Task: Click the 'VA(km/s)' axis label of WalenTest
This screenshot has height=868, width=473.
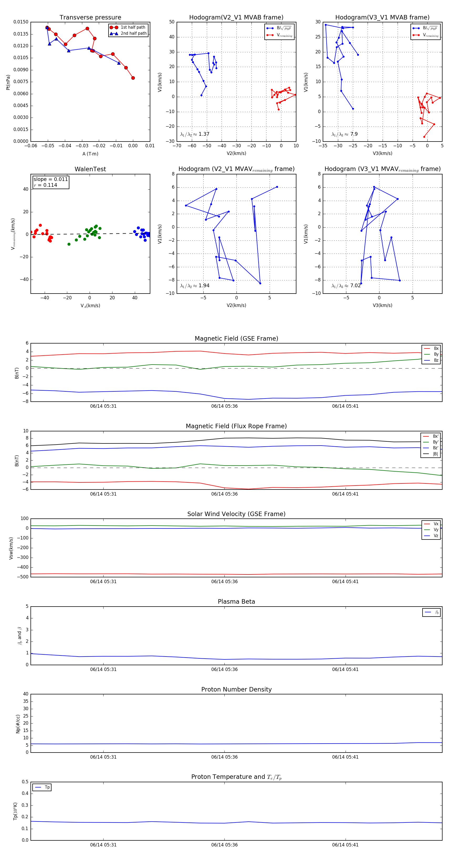Action: (91, 306)
